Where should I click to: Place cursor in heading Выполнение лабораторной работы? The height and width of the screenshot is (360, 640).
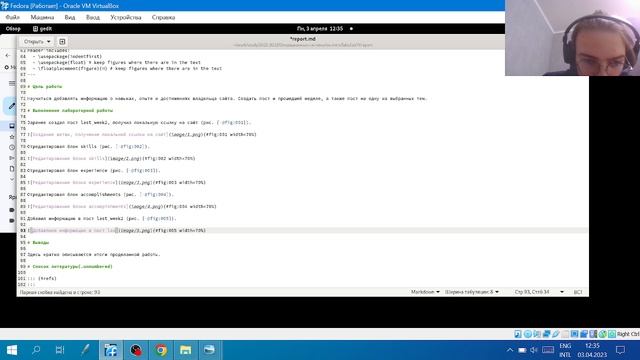(x=70, y=111)
